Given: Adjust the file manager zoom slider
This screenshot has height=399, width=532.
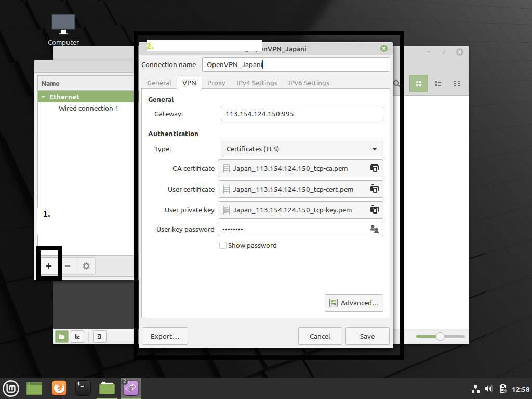Looking at the screenshot, I should click(x=440, y=337).
